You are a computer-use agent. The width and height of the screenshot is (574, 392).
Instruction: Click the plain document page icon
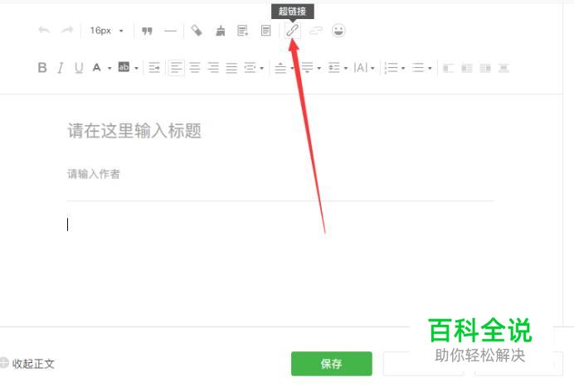[266, 31]
